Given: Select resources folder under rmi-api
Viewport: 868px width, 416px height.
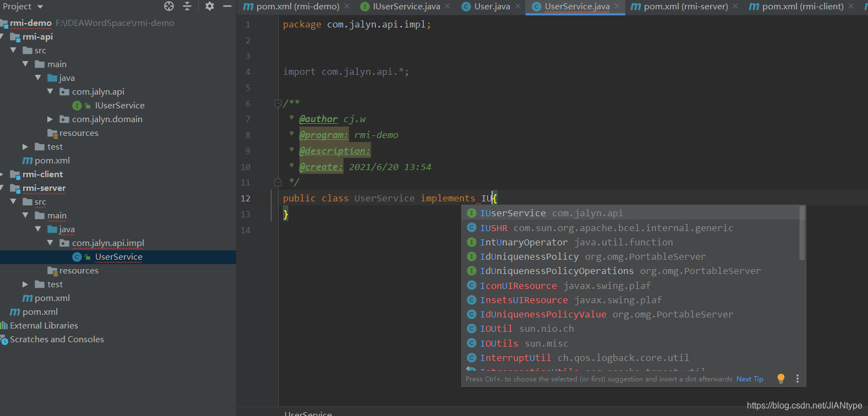Looking at the screenshot, I should click(x=79, y=133).
